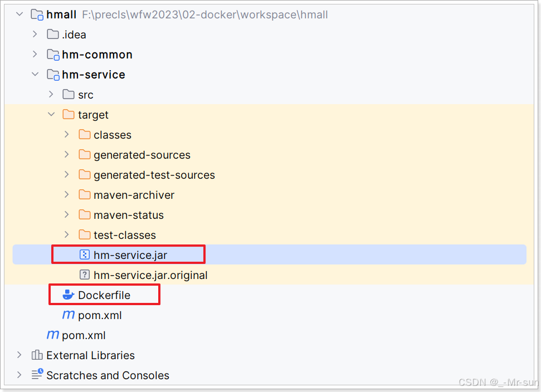541x392 pixels.
Task: Collapse the hmall project root node
Action: tap(20, 14)
